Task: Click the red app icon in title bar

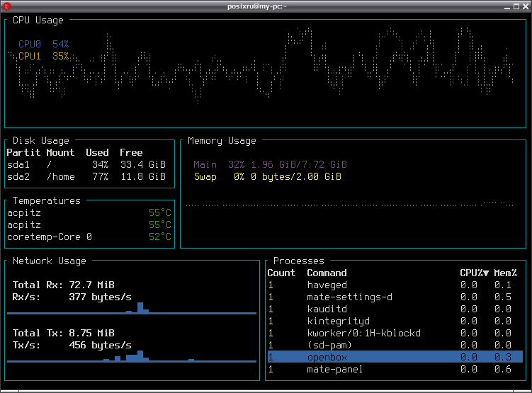Action: point(7,6)
